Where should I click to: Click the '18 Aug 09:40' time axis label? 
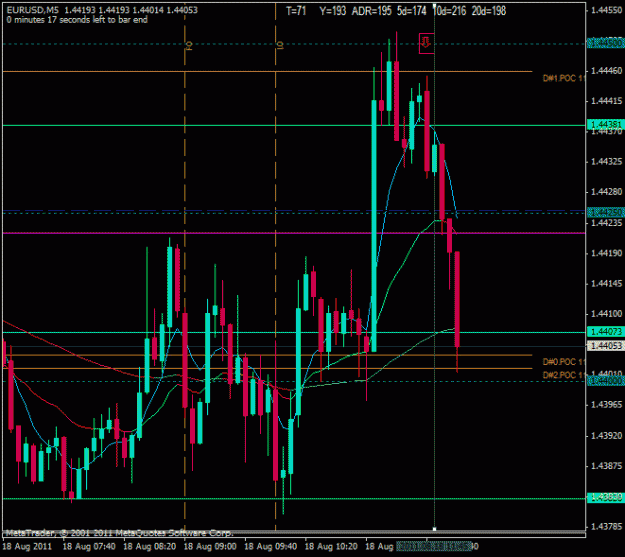(271, 546)
